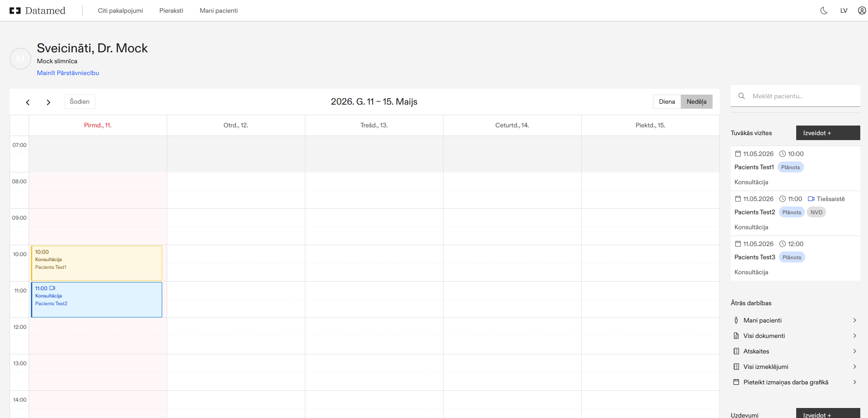Click Izveidot + for Tuvākās vizītes
This screenshot has height=418, width=868.
tap(828, 133)
